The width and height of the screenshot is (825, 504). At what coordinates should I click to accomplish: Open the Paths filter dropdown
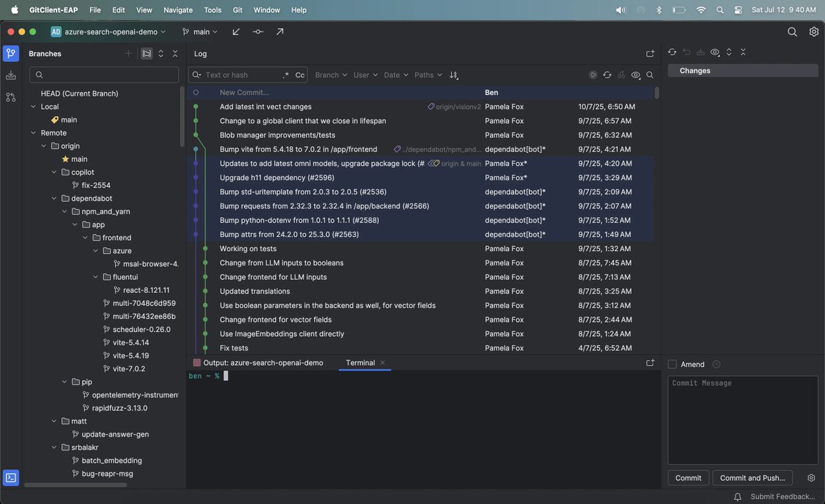tap(428, 75)
